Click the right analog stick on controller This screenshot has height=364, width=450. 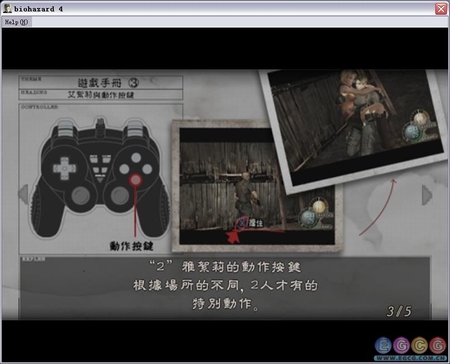pos(120,195)
